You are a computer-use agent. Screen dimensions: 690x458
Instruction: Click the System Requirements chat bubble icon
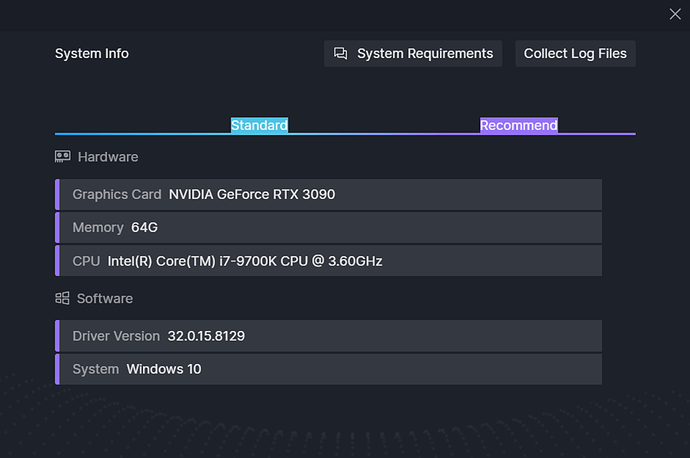tap(341, 54)
